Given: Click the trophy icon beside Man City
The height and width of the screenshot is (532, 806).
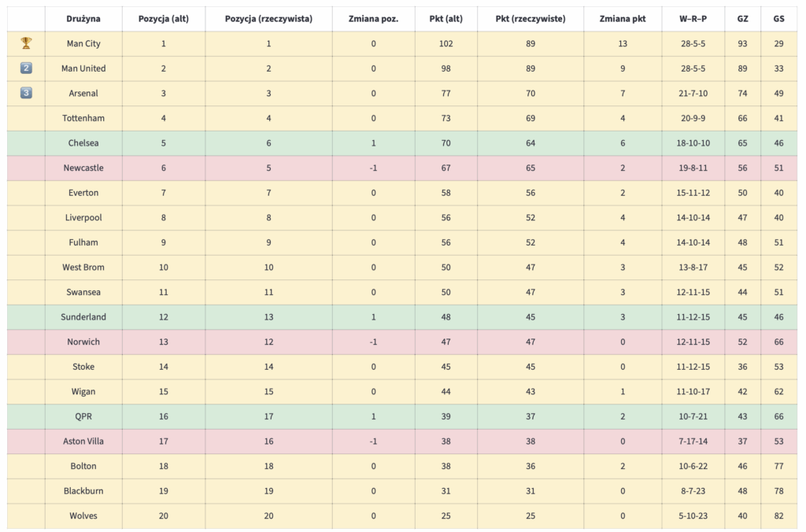Looking at the screenshot, I should [26, 43].
